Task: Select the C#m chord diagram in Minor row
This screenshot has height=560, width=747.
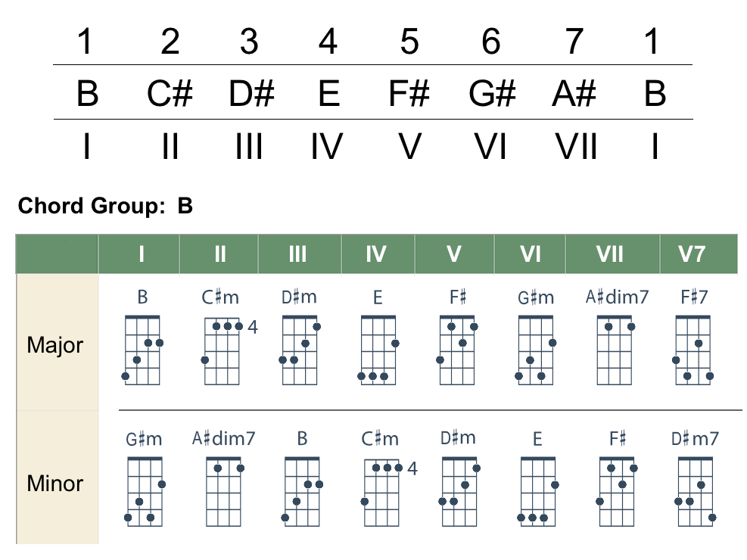Action: (x=382, y=492)
